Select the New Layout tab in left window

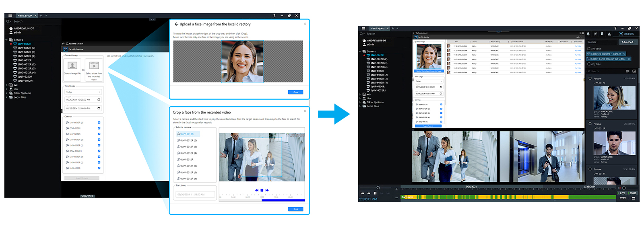coord(25,16)
